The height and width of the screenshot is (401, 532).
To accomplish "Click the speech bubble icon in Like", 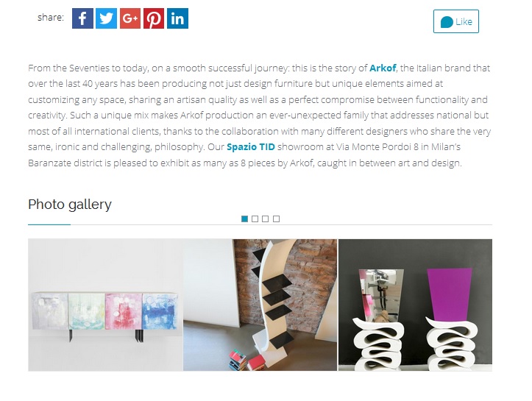I will (x=447, y=22).
